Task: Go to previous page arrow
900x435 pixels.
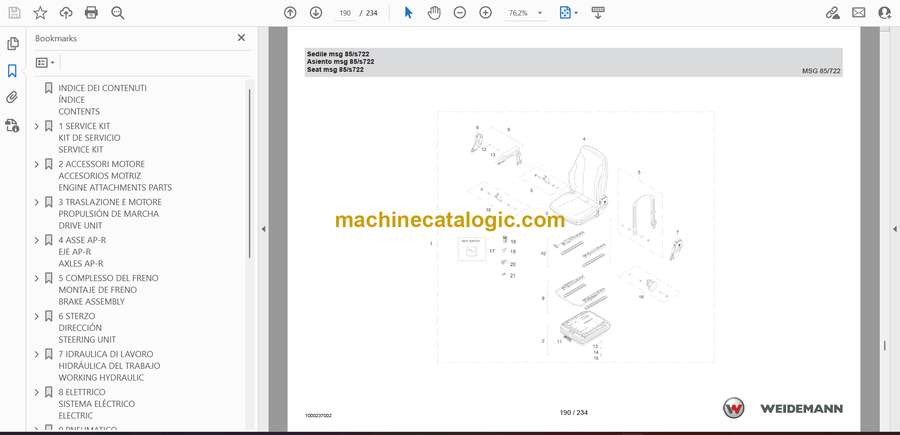Action: click(x=290, y=13)
